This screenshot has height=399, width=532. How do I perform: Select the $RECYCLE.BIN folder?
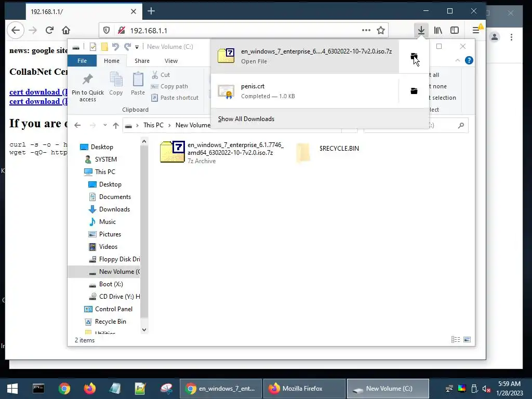(x=328, y=152)
